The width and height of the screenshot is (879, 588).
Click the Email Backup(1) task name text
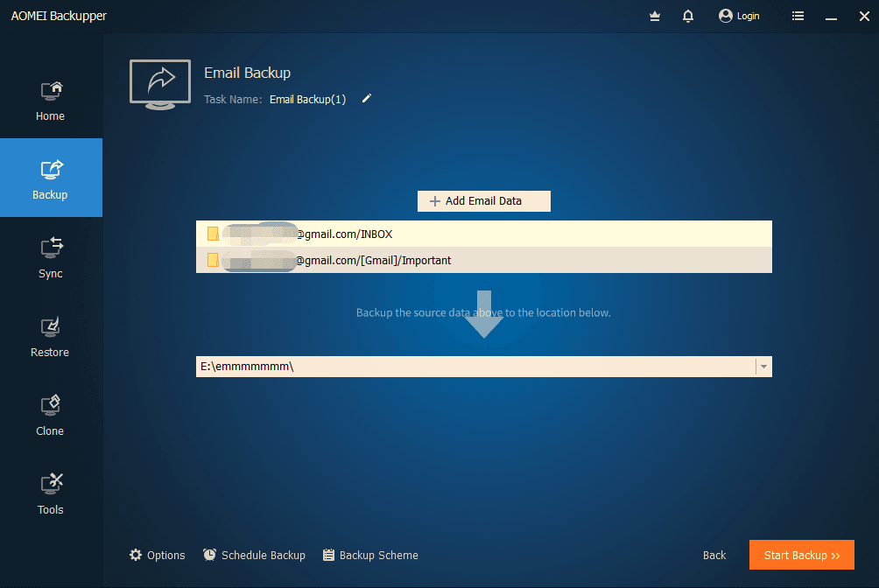[308, 99]
